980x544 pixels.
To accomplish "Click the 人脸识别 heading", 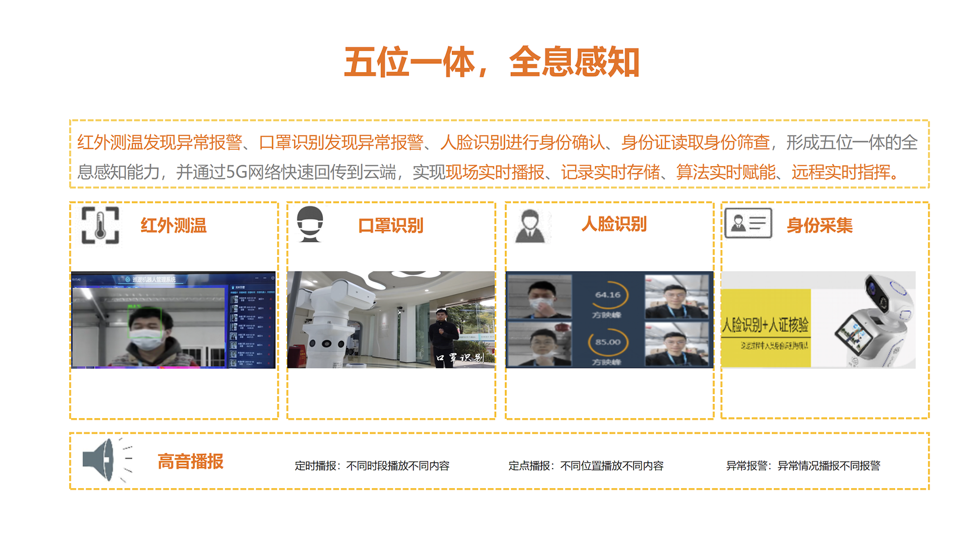I will [x=614, y=224].
